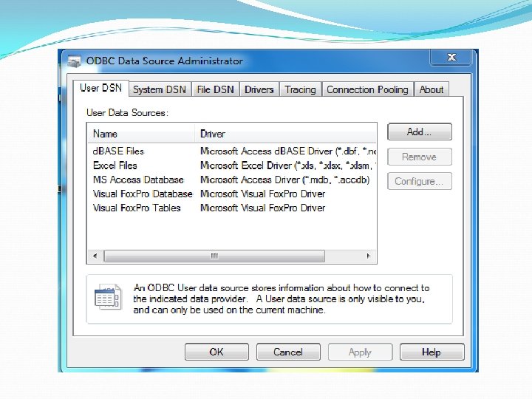Go to the Connection Pooling tab
Screen dimensions: 532x399
click(x=367, y=89)
